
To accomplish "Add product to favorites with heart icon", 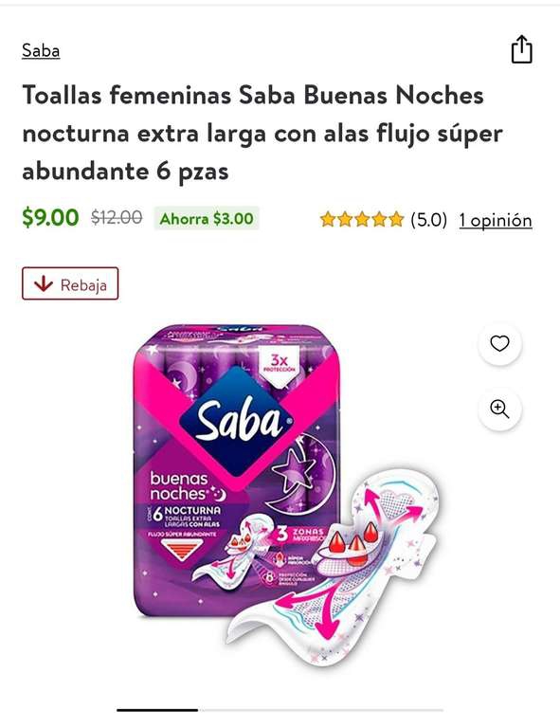I will pos(499,343).
